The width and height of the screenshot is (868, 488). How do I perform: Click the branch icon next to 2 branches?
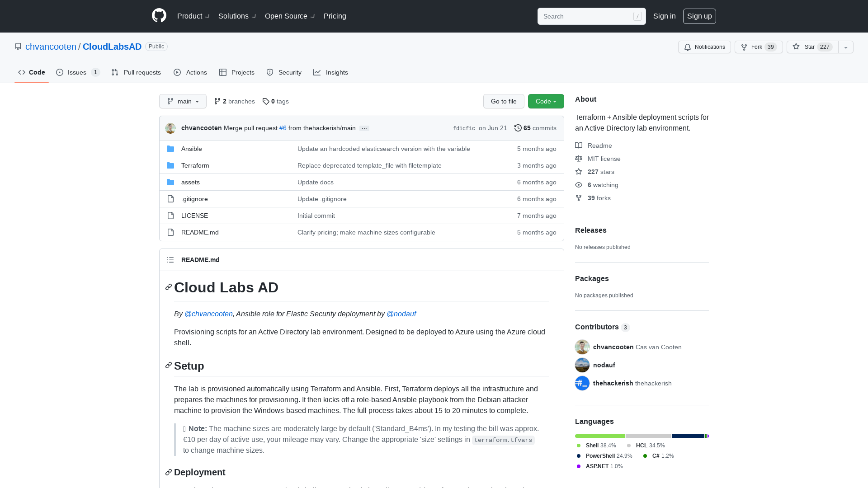[217, 101]
